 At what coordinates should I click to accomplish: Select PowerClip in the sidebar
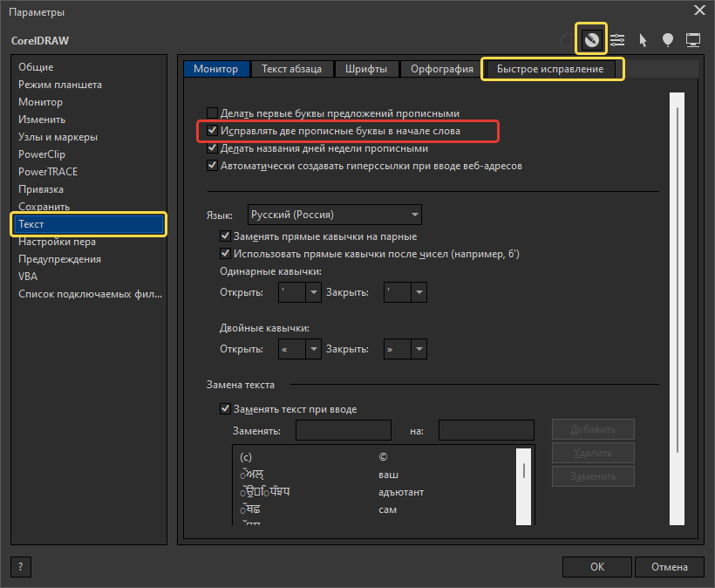pyautogui.click(x=42, y=154)
